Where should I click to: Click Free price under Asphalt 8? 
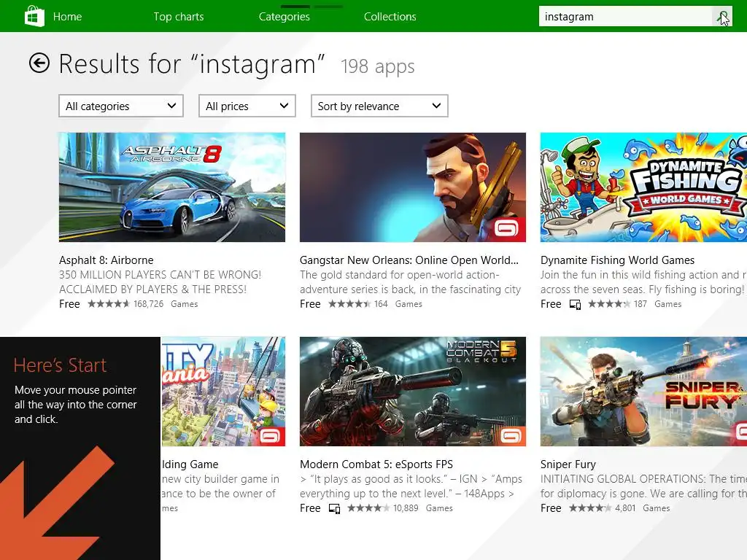click(x=69, y=304)
